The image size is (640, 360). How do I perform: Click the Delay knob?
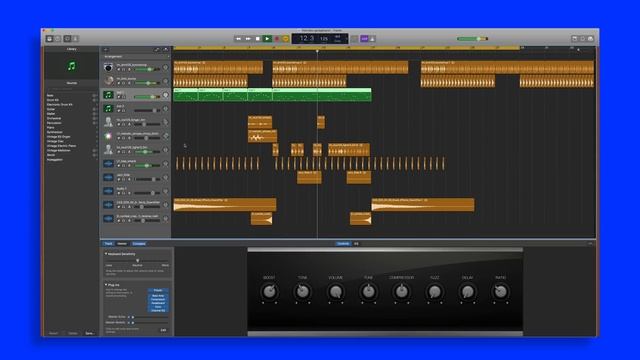468,291
